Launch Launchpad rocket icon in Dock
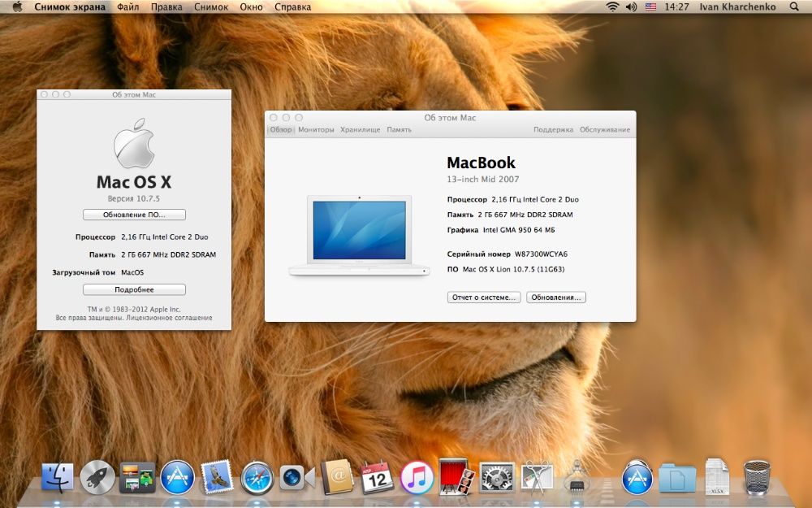The height and width of the screenshot is (508, 812). tap(97, 477)
